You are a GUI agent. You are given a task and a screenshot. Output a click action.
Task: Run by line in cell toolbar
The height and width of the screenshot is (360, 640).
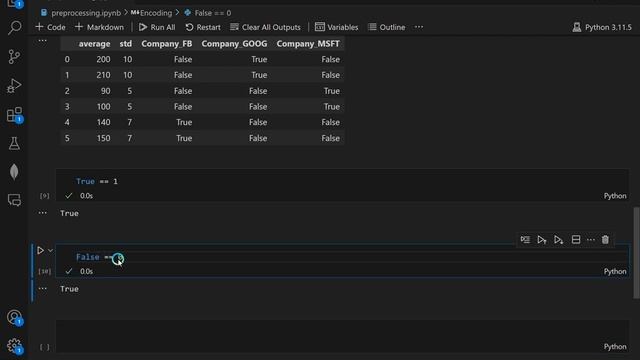[x=525, y=240]
